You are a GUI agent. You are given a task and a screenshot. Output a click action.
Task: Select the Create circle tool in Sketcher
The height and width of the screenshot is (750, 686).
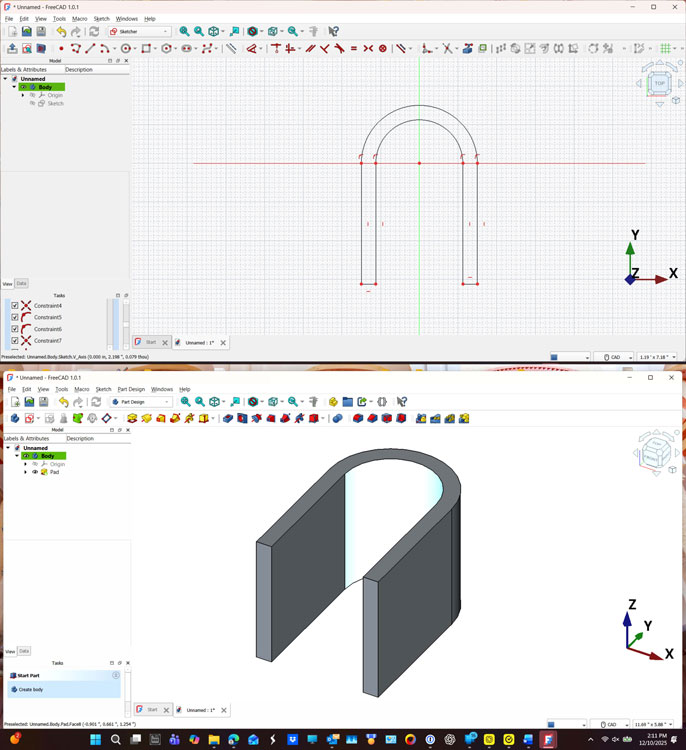point(126,48)
